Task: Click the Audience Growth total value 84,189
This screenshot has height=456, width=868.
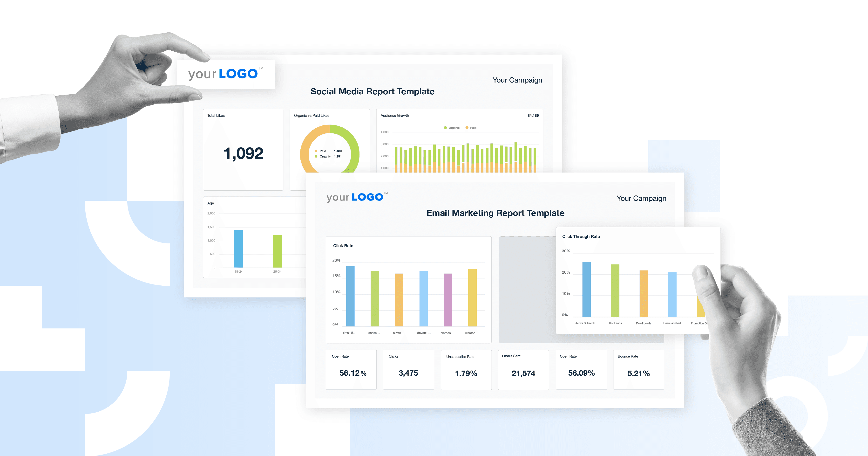Action: [533, 115]
